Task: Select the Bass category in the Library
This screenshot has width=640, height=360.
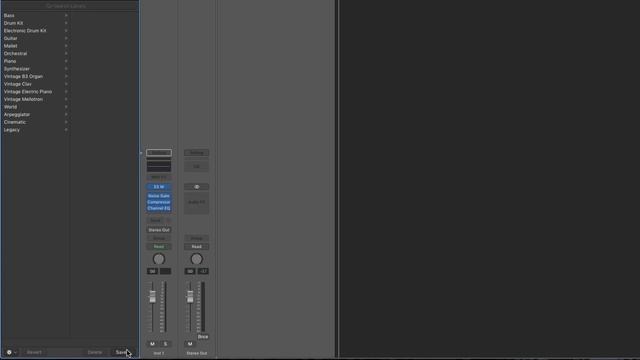Action: coord(9,16)
